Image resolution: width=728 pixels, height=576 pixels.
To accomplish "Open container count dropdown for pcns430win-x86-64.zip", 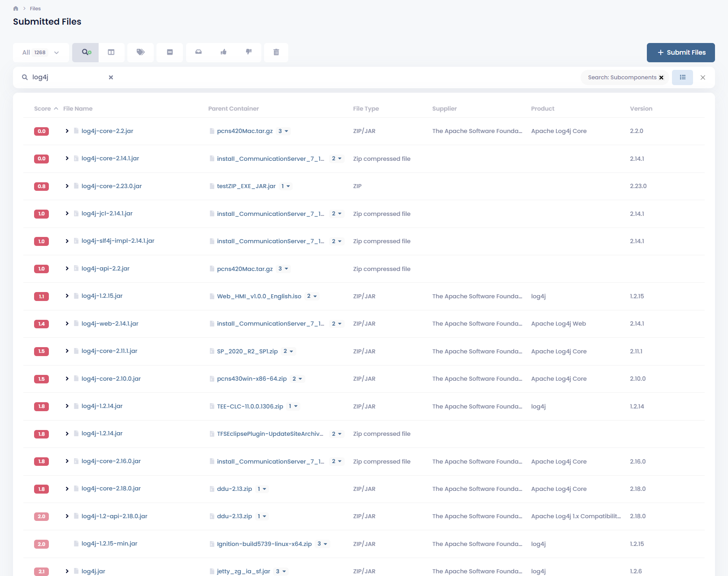I will click(x=297, y=379).
